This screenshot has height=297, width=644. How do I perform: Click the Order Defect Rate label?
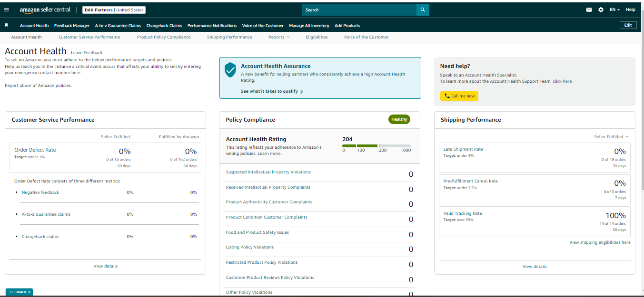[35, 150]
